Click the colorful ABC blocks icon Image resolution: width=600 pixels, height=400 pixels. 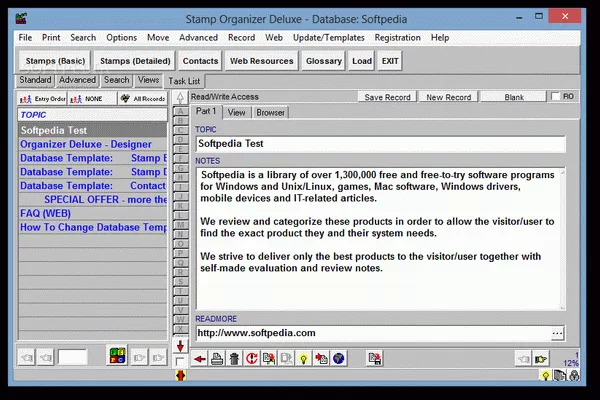tap(118, 357)
